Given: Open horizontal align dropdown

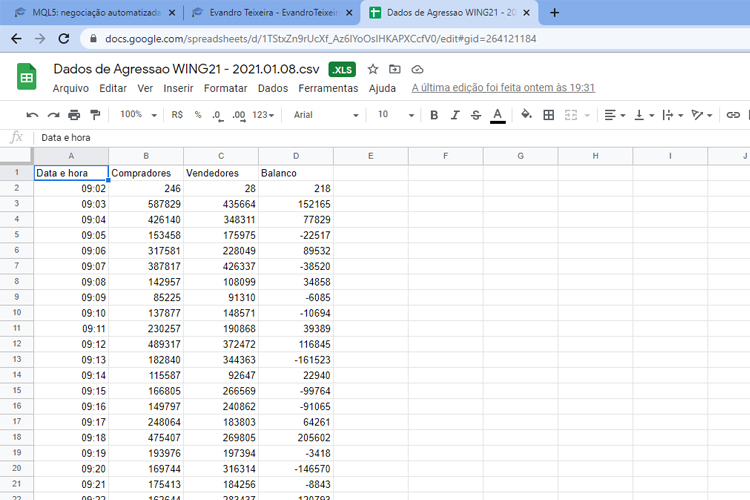Looking at the screenshot, I should click(615, 115).
